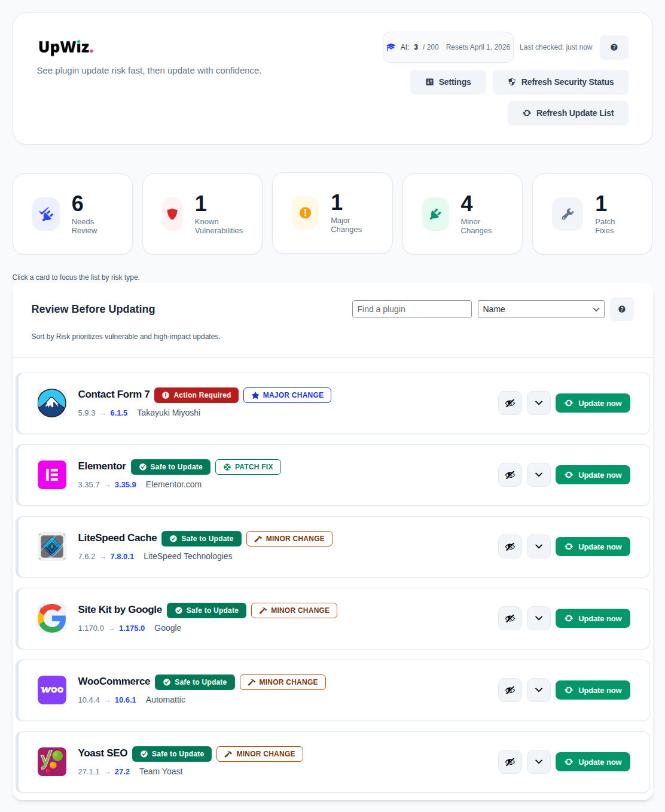Filter list by Minor Changes card
This screenshot has width=665, height=812.
tap(462, 214)
